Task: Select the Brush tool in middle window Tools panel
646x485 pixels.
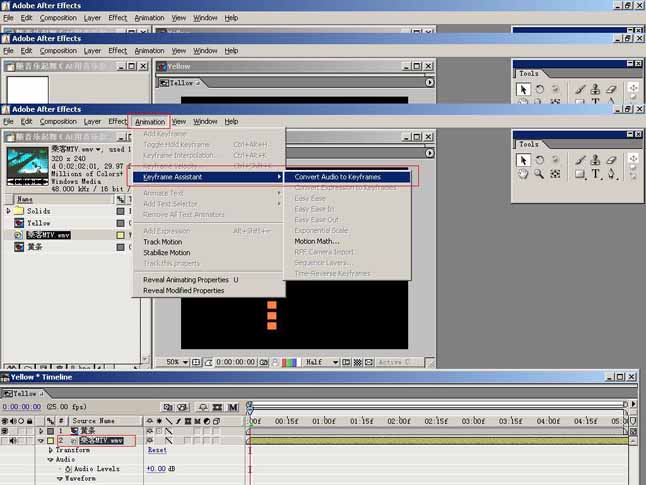Action: click(x=580, y=89)
